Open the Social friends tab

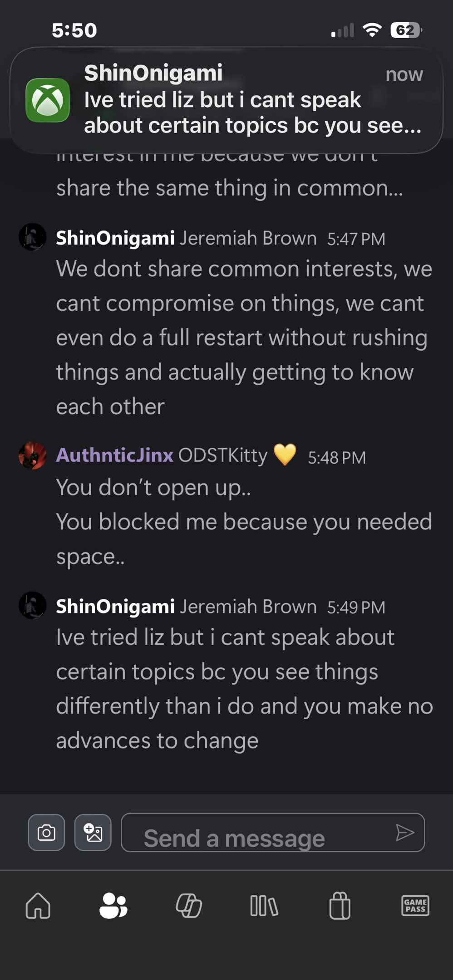coord(113,906)
